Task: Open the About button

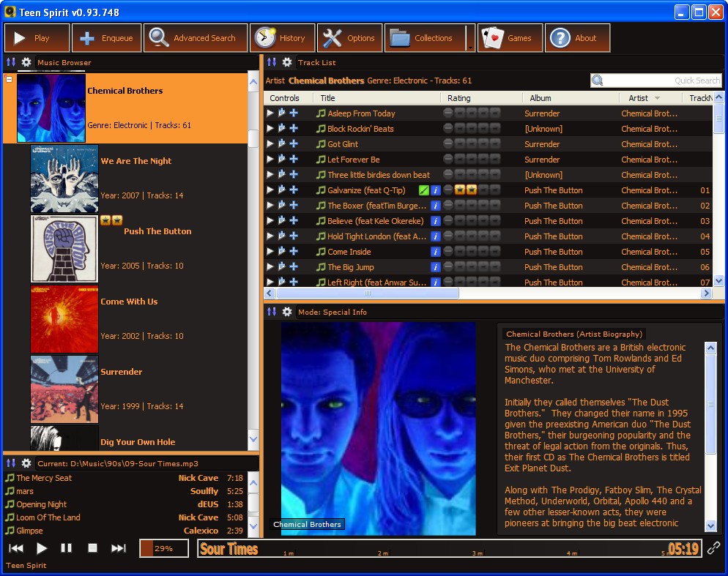Action: 577,38
